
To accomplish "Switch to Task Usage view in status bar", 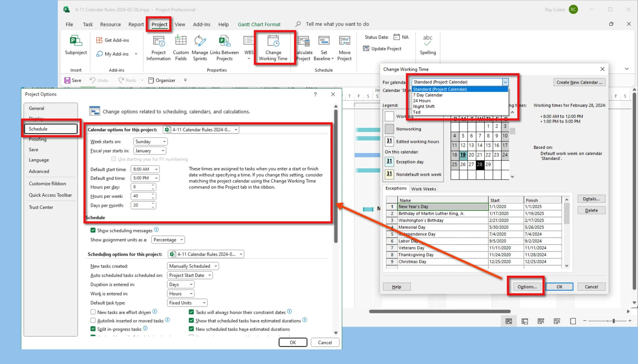I will click(525, 321).
